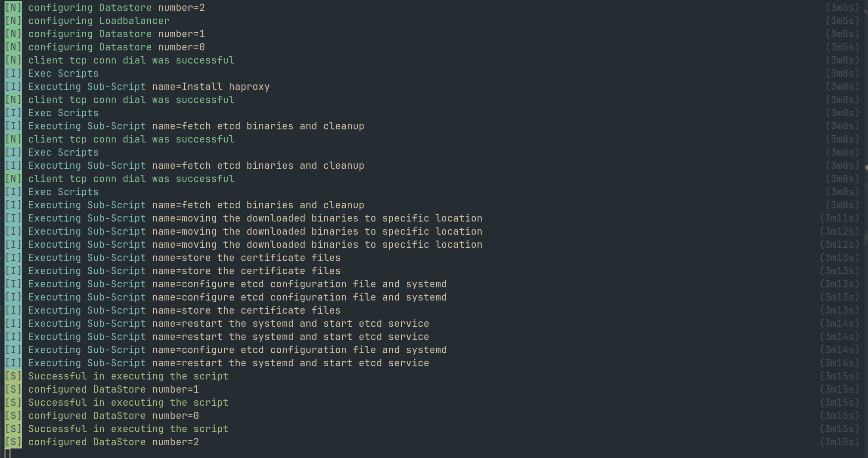Click the "configured DataStore number=1" message text
Image resolution: width=868 pixels, height=458 pixels.
pyautogui.click(x=113, y=389)
